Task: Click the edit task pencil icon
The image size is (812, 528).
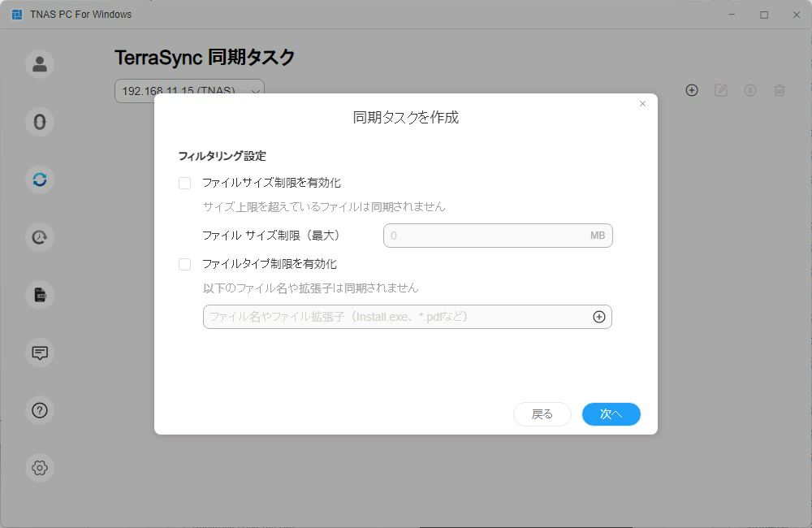Action: (721, 90)
